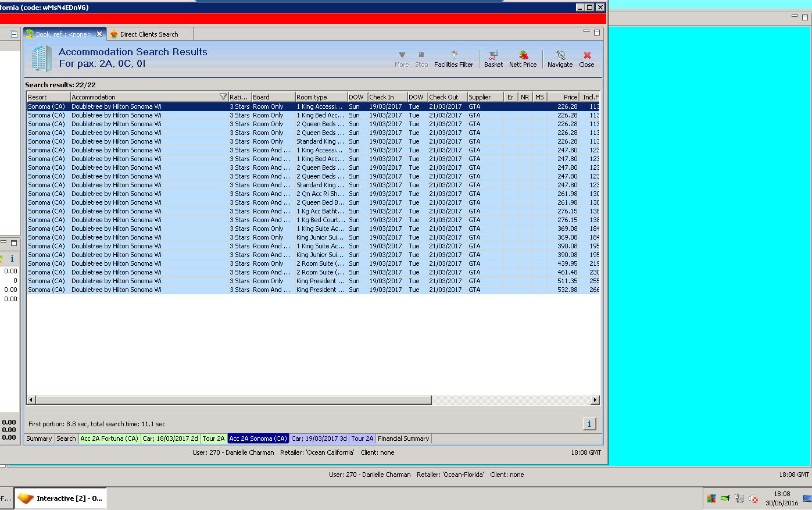
Task: Click the NR column header
Action: coord(525,97)
